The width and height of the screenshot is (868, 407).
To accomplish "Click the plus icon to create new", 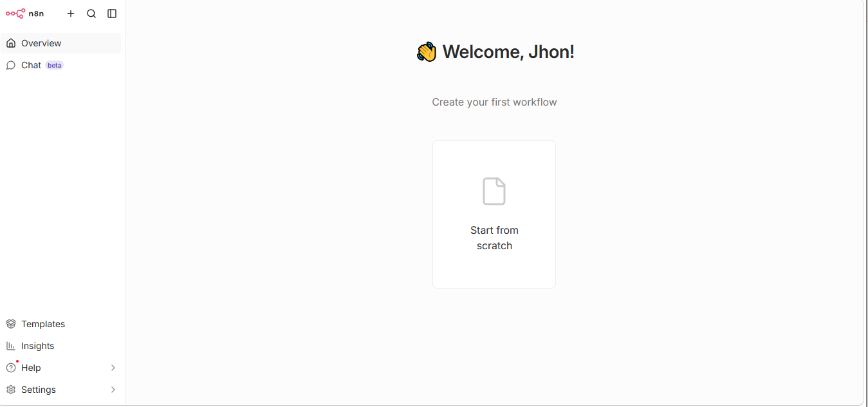I will tap(71, 14).
